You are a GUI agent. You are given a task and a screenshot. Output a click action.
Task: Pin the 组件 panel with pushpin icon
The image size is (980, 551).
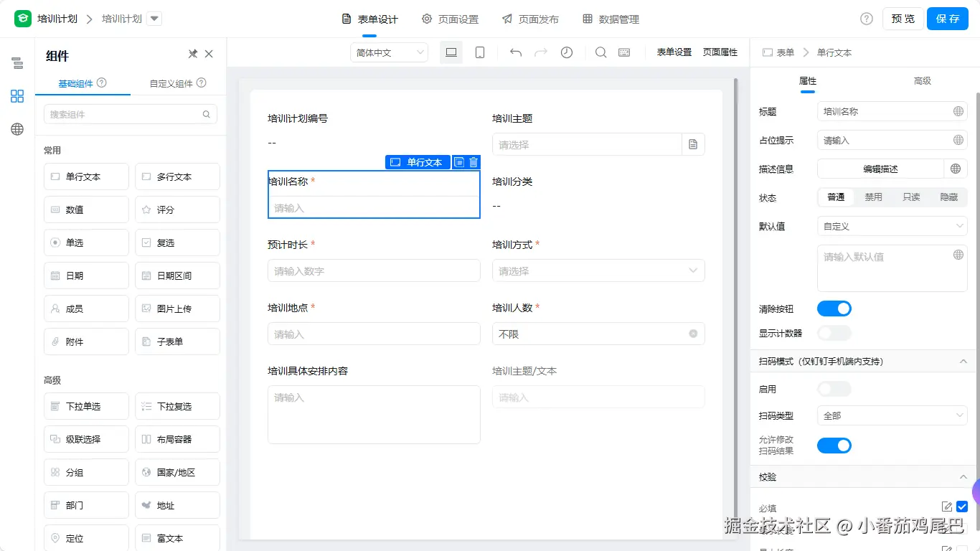coord(192,54)
